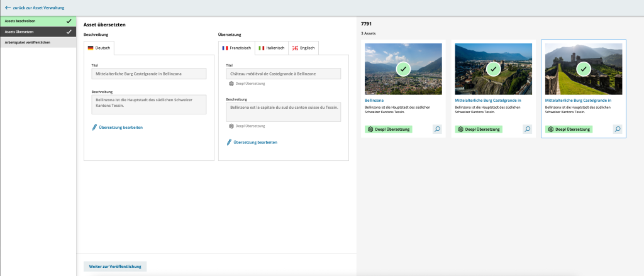Go to Arbeitspaket veröffentlichen step
Viewport: 644px width, 276px height.
[38, 42]
